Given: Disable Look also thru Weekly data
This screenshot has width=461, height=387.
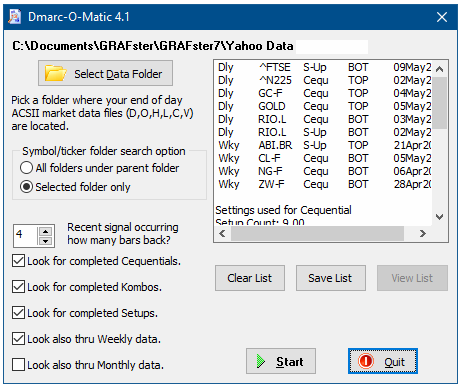Looking at the screenshot, I should [18, 339].
